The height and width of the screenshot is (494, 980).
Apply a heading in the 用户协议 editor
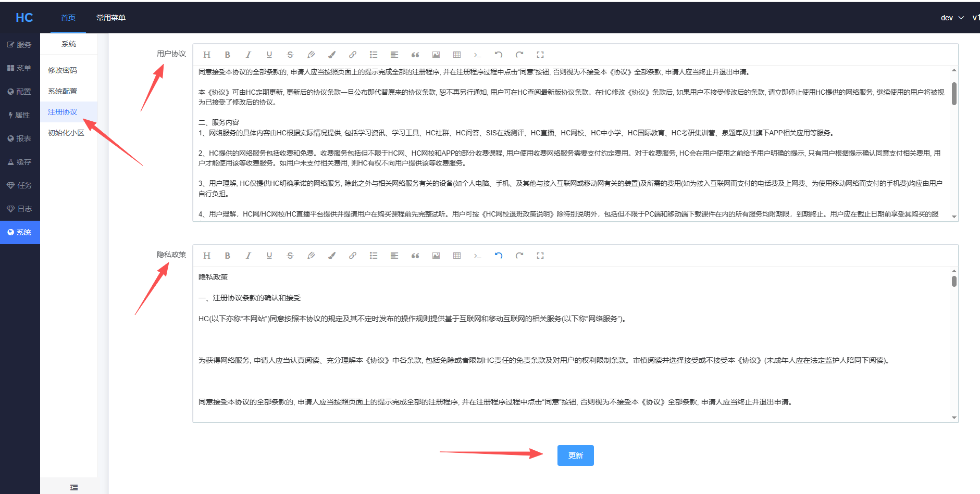[x=207, y=54]
